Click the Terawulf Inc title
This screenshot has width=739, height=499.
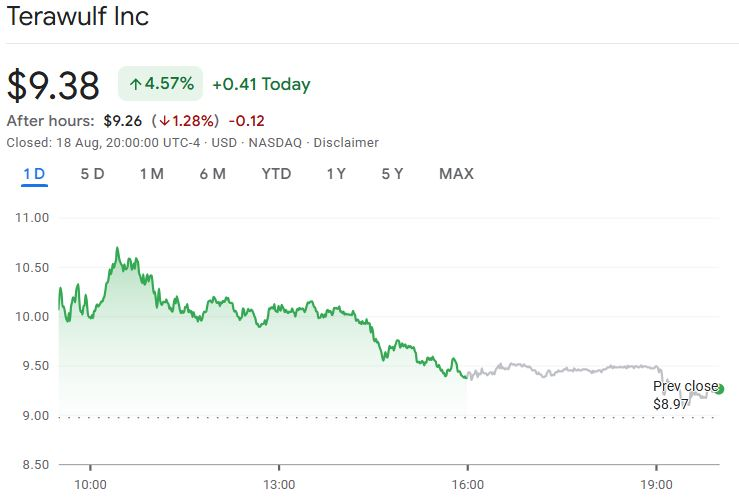[78, 18]
